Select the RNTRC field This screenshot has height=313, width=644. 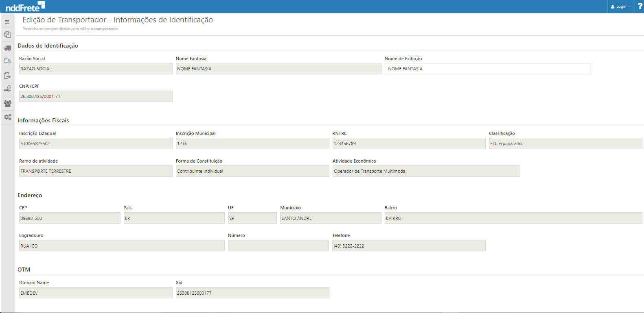[409, 143]
